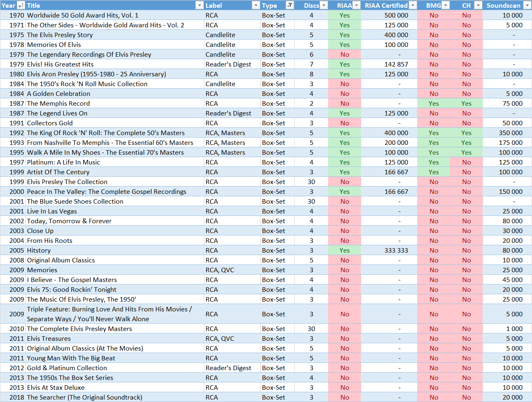Click the 'Worldwide 50 Gold Award Hits, Vol. 1' cell
This screenshot has width=532, height=402.
coord(115,15)
